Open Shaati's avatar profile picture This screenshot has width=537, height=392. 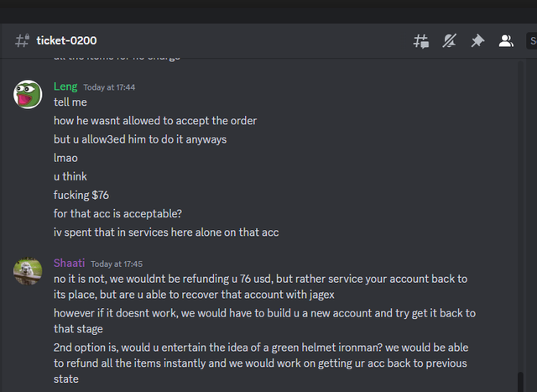[x=28, y=271]
